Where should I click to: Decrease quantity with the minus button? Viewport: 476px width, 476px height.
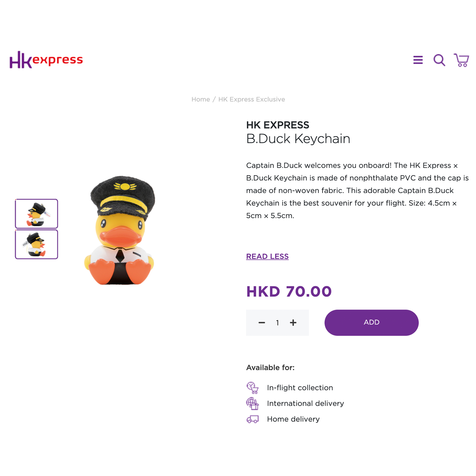tap(262, 323)
